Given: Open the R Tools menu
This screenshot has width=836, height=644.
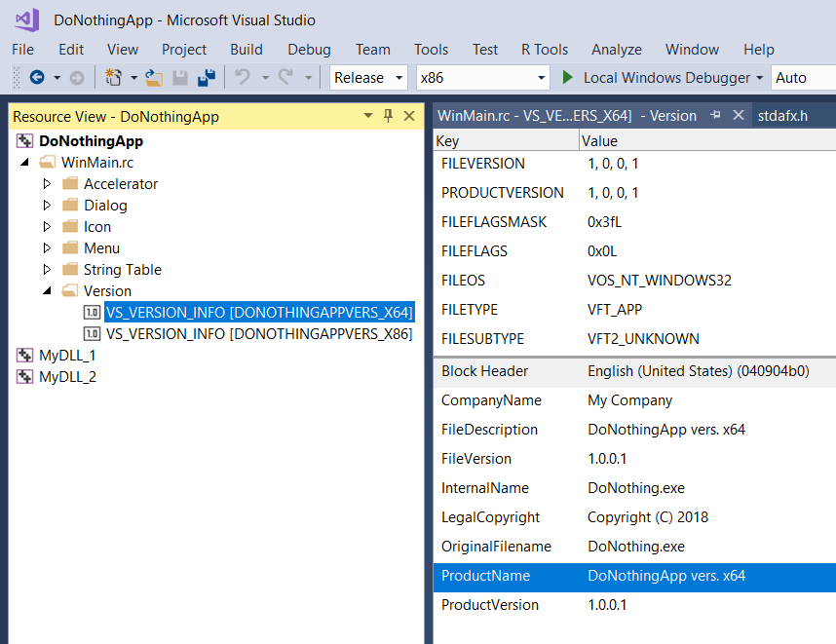Looking at the screenshot, I should 545,50.
